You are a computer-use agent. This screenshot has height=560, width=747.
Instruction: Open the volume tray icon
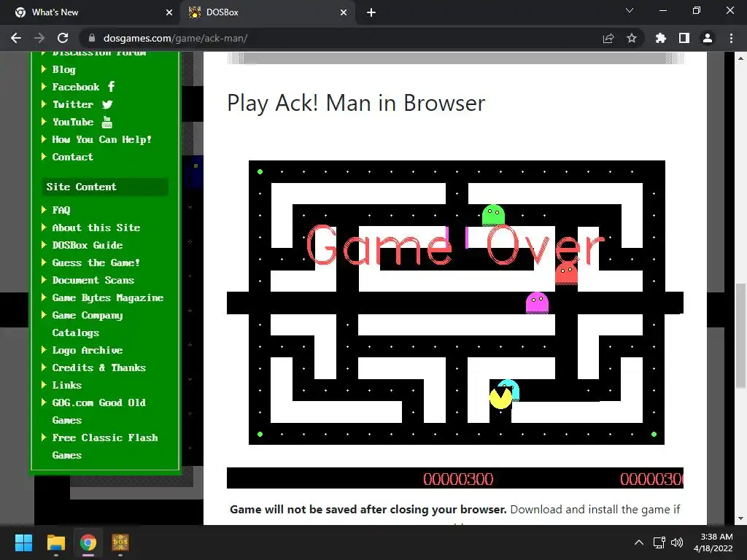(x=676, y=542)
